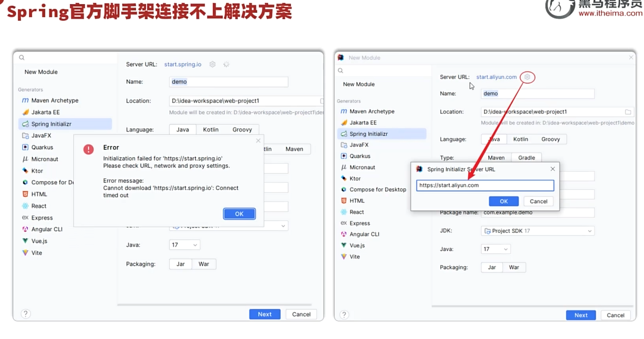Click start.aliyun.com server URL link
Viewport: 644px width, 339px height.
click(497, 77)
